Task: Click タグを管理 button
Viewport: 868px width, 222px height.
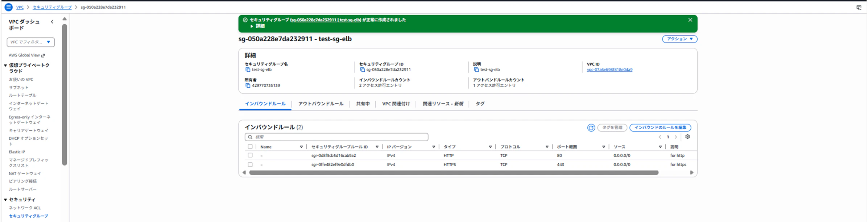Action: pyautogui.click(x=612, y=127)
